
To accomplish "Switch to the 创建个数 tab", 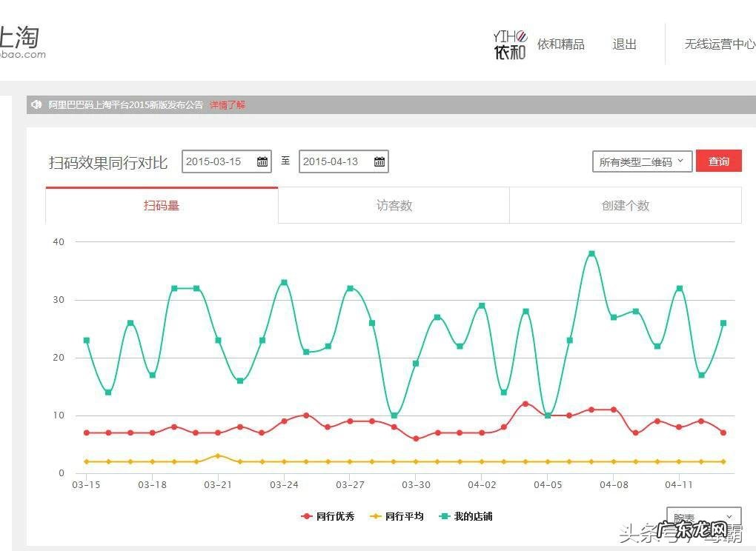I will point(626,206).
